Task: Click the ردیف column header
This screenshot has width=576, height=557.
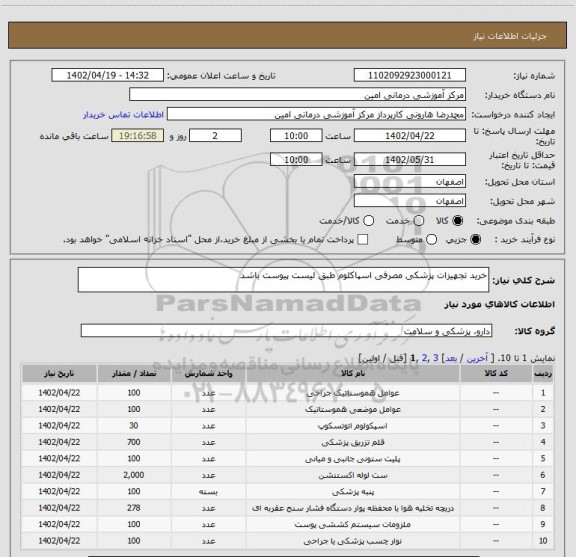Action: (543, 373)
